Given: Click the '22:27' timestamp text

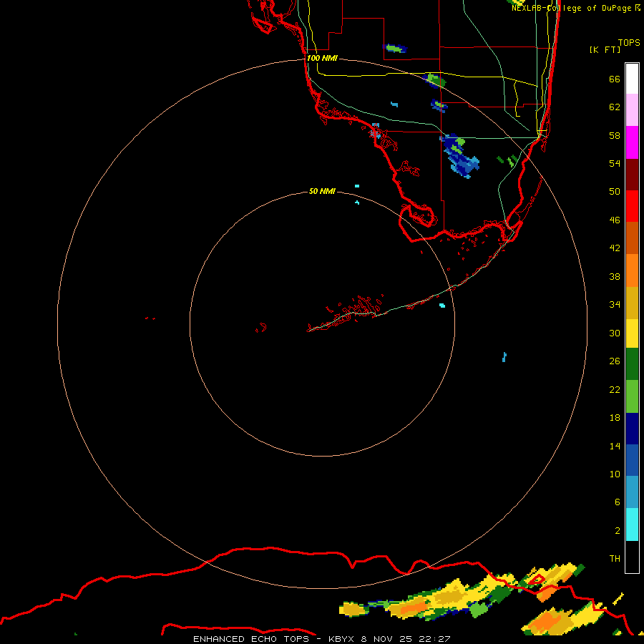Looking at the screenshot, I should (x=434, y=639).
